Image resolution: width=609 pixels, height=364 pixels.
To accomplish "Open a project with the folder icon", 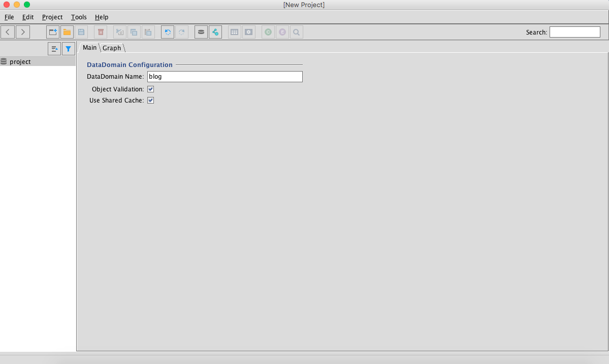I will tap(67, 32).
